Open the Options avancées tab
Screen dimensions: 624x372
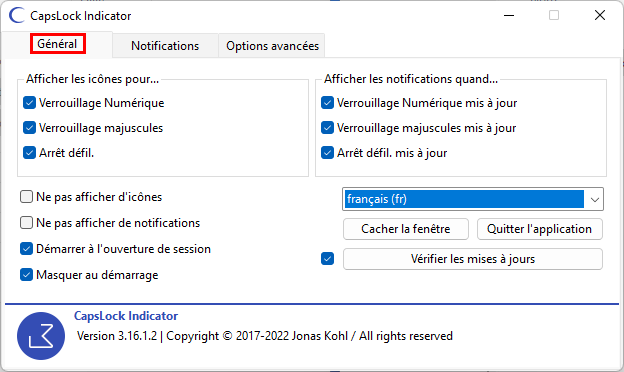point(272,46)
